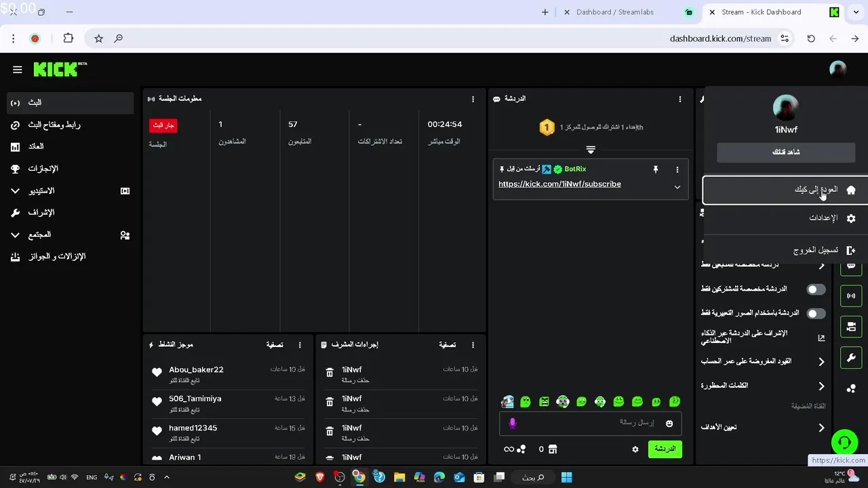
Task: Open the Windows Start button
Action: point(567,477)
